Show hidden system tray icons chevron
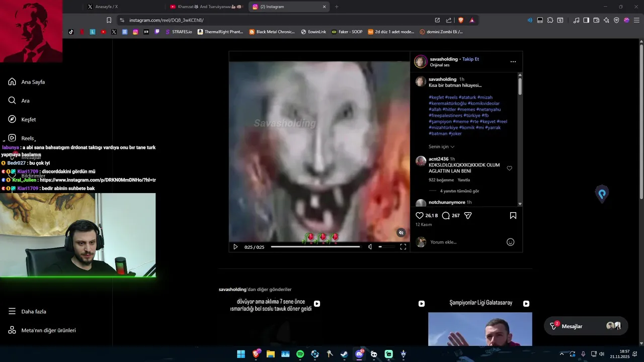This screenshot has height=362, width=644. click(x=562, y=354)
